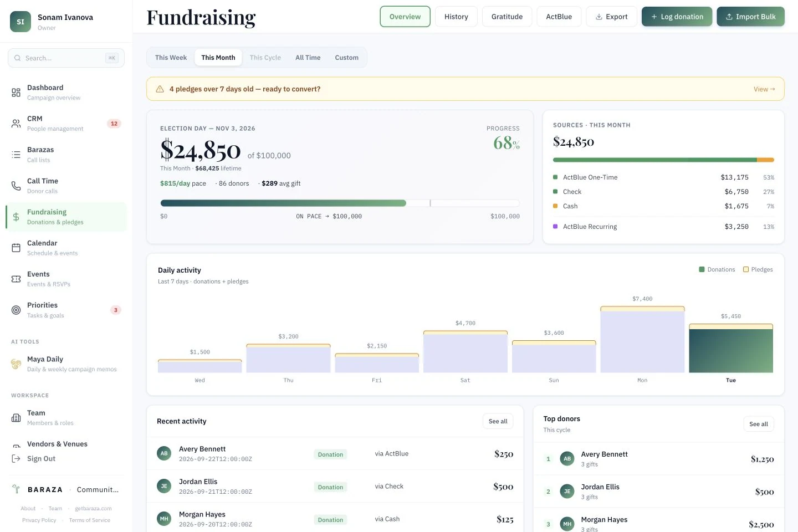View the pledges ready to convert
The image size is (798, 532).
(764, 89)
